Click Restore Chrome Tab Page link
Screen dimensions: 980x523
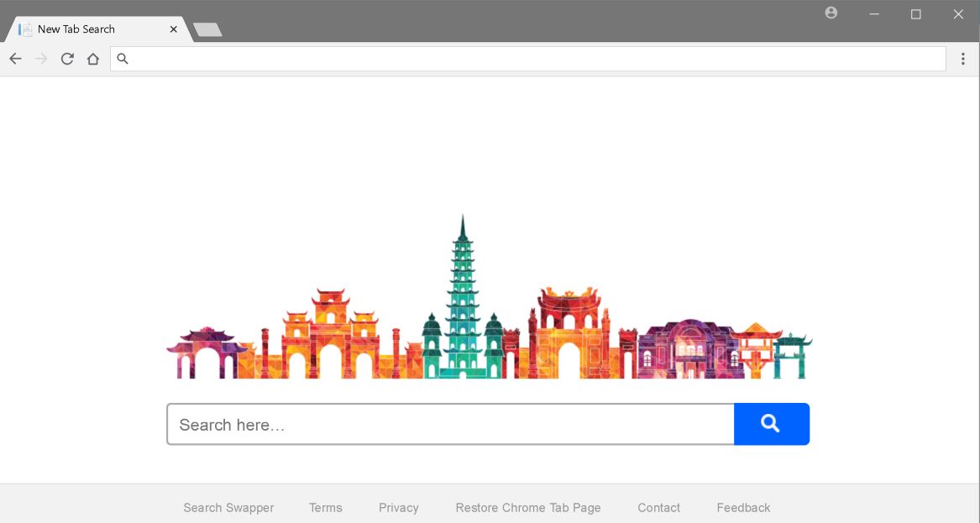pos(528,507)
